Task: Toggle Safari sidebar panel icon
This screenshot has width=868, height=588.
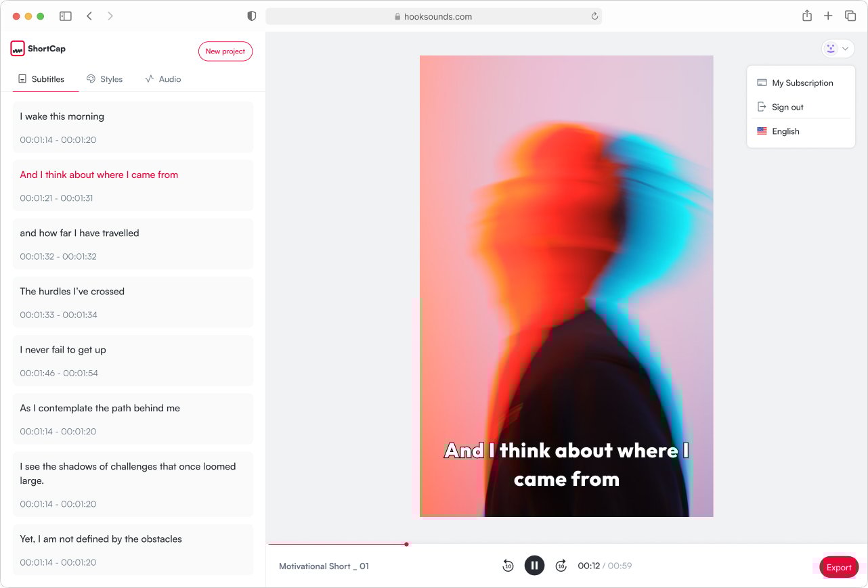Action: pyautogui.click(x=66, y=16)
